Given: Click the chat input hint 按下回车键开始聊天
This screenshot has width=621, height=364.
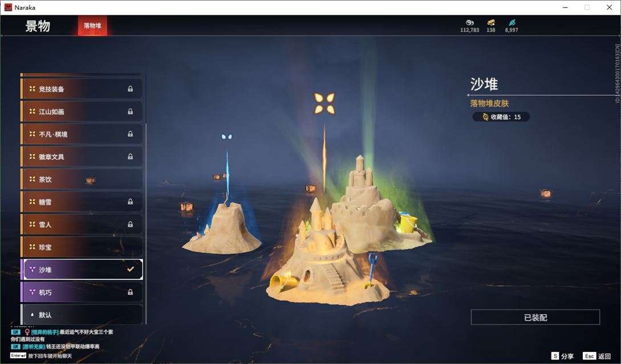Looking at the screenshot, I should [x=50, y=355].
